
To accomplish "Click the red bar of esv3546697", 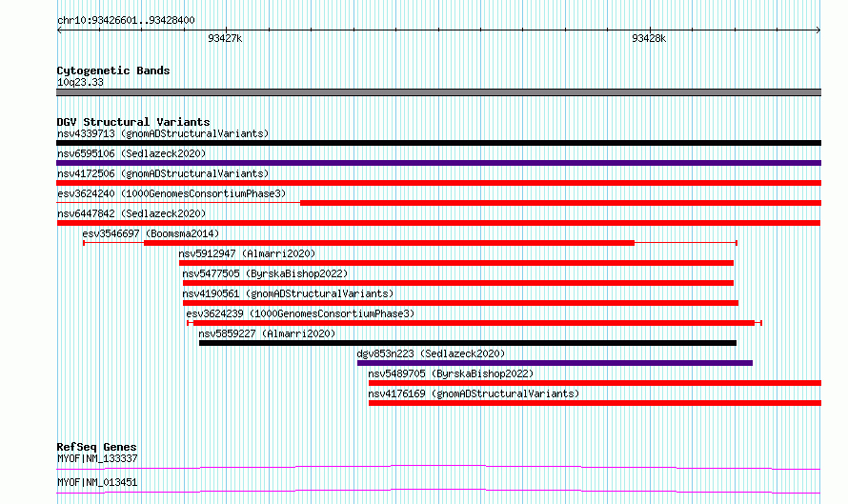I will click(389, 243).
